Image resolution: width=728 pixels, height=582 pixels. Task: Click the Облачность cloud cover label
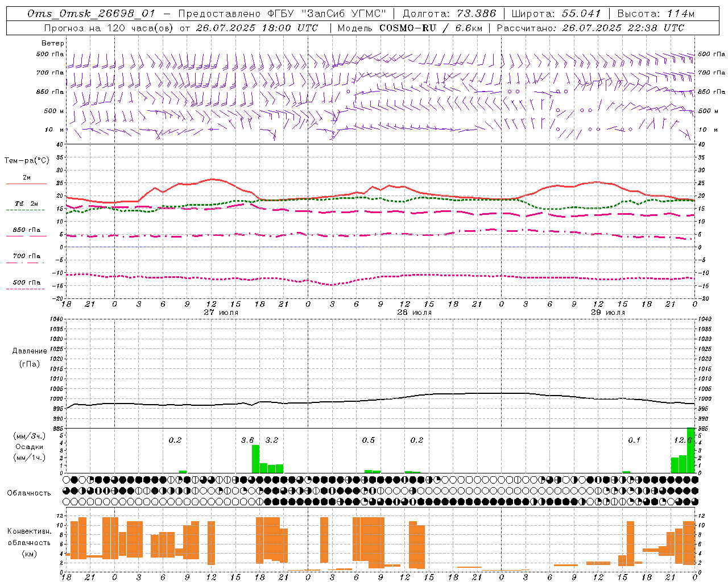pos(29,493)
